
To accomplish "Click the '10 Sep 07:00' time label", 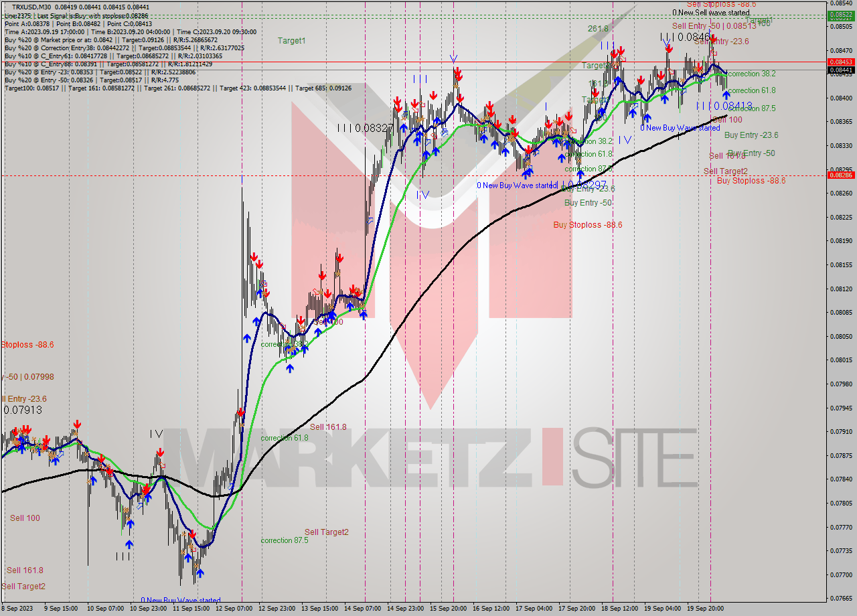I will point(104,609).
